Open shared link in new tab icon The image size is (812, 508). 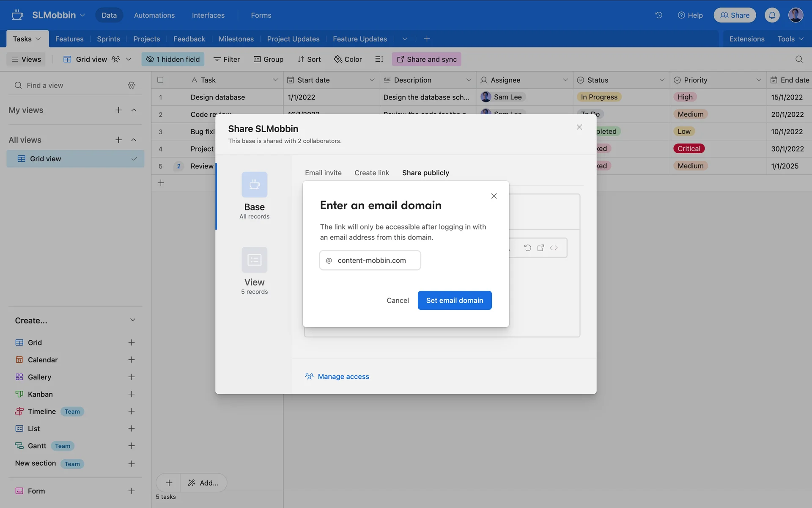pos(540,248)
